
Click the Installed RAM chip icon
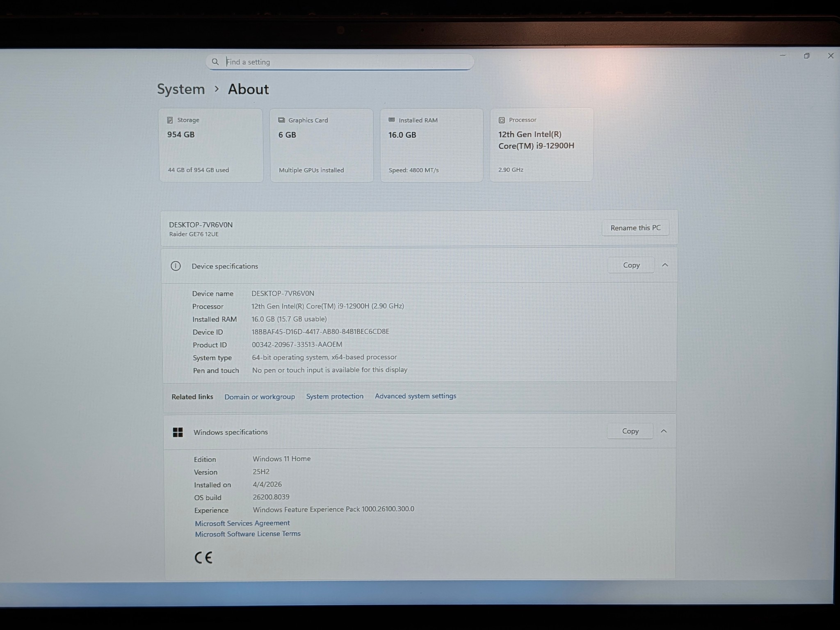coord(392,120)
